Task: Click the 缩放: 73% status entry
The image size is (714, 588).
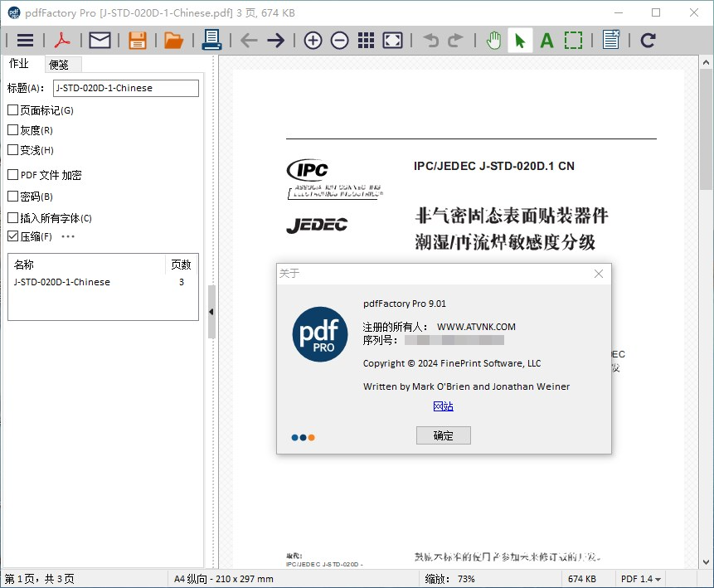Action: (x=450, y=579)
